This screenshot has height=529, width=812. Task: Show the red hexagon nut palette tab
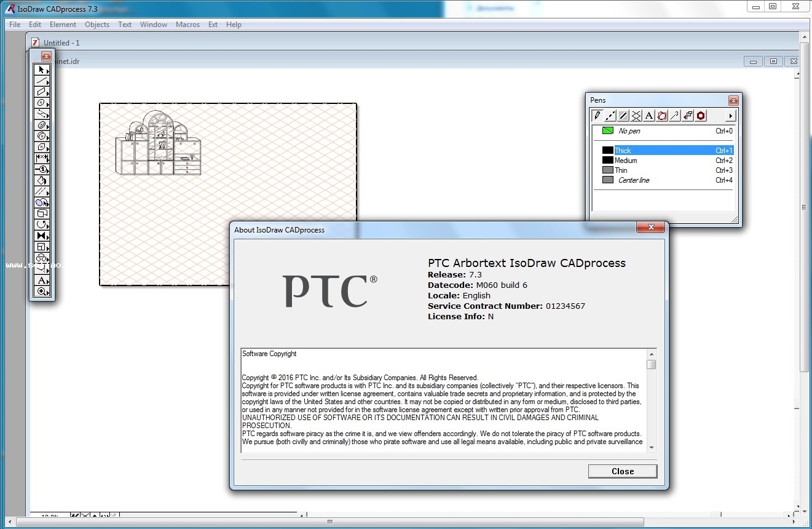point(701,116)
